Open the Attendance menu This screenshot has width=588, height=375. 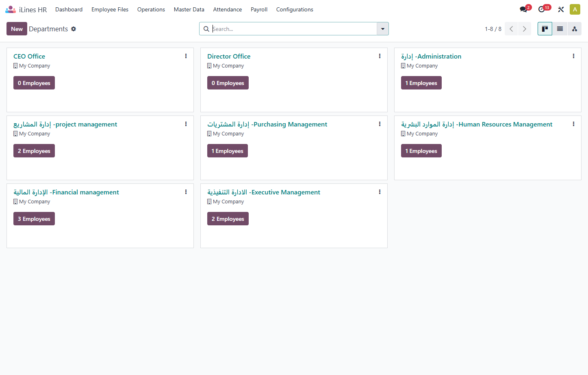[x=228, y=9]
